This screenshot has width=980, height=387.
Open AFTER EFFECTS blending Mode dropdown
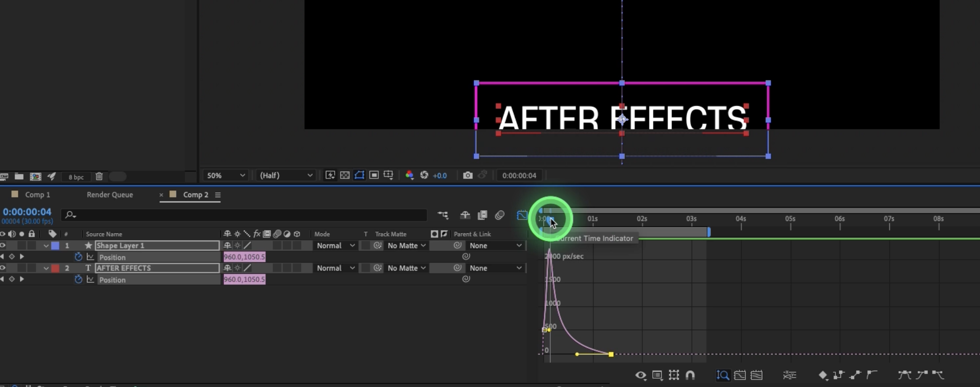click(335, 268)
